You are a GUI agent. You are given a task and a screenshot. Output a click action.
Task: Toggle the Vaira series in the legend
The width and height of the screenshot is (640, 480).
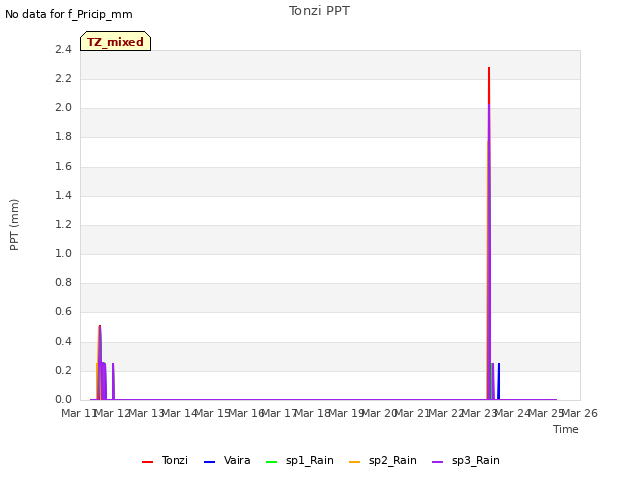click(227, 460)
